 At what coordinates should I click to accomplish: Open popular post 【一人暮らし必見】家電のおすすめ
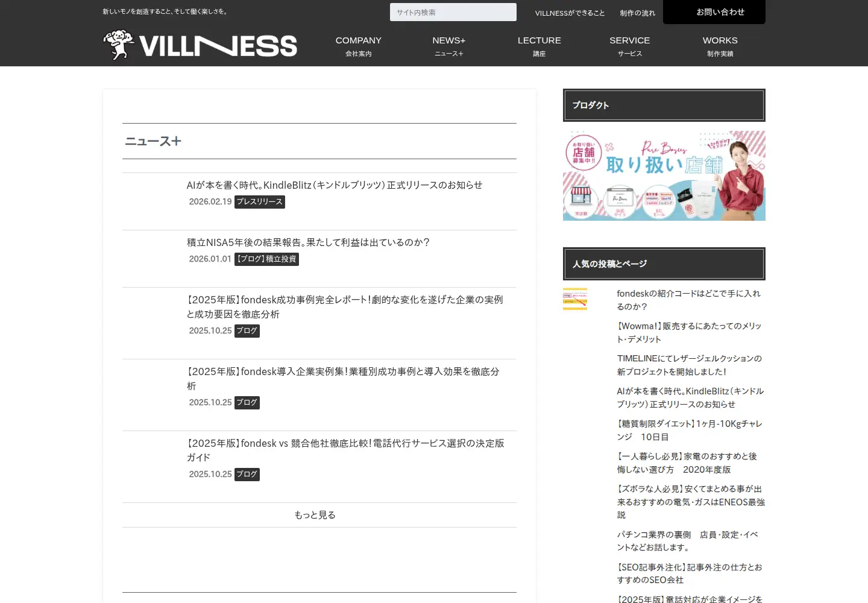(x=687, y=463)
